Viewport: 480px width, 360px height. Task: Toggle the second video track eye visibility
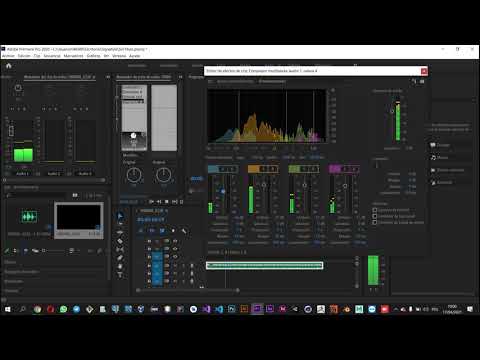pos(175,249)
